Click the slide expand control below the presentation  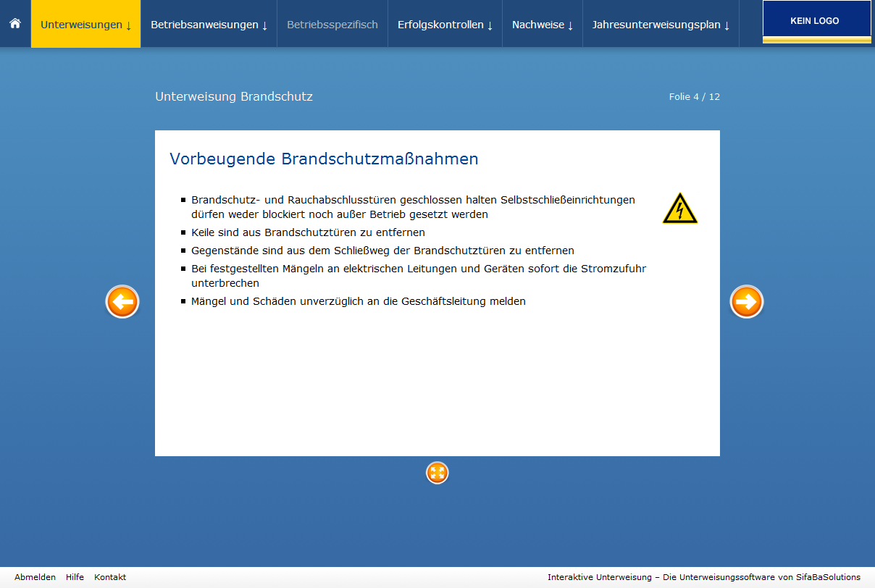tap(437, 472)
